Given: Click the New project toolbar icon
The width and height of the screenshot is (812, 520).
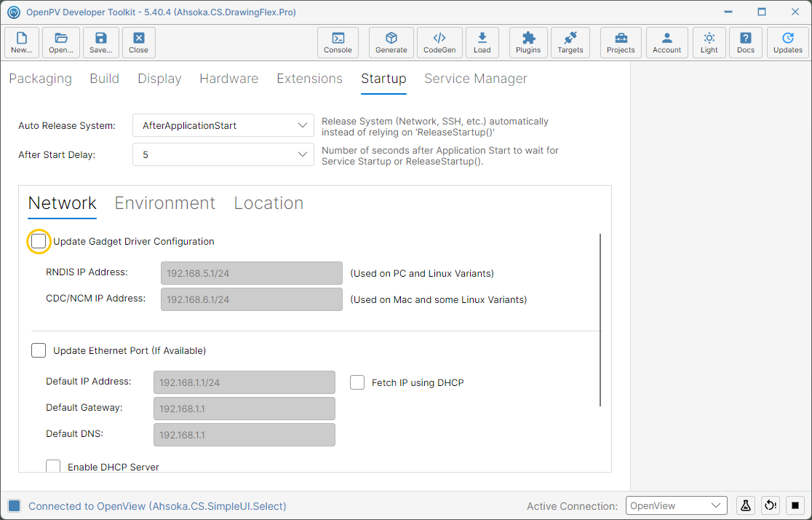Looking at the screenshot, I should (x=22, y=42).
